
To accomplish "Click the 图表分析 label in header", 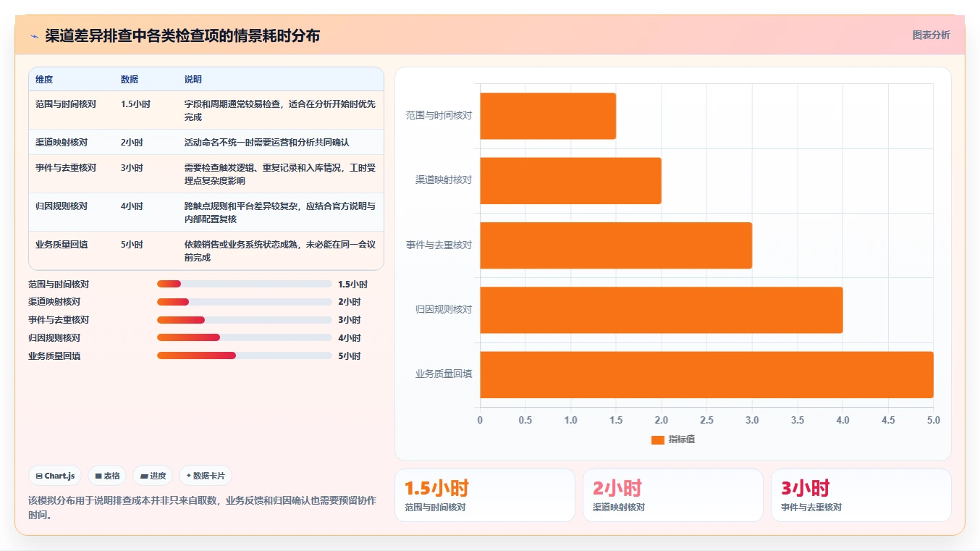I will coord(931,35).
